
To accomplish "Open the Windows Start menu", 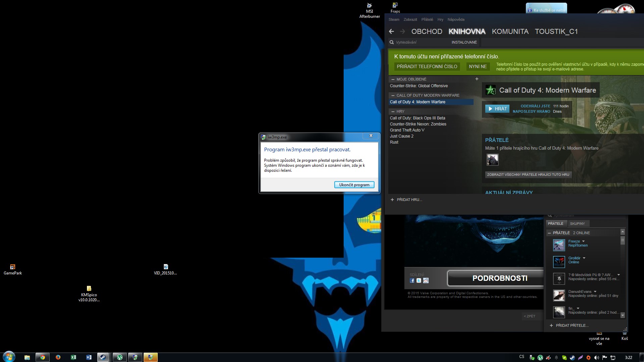I will point(9,357).
